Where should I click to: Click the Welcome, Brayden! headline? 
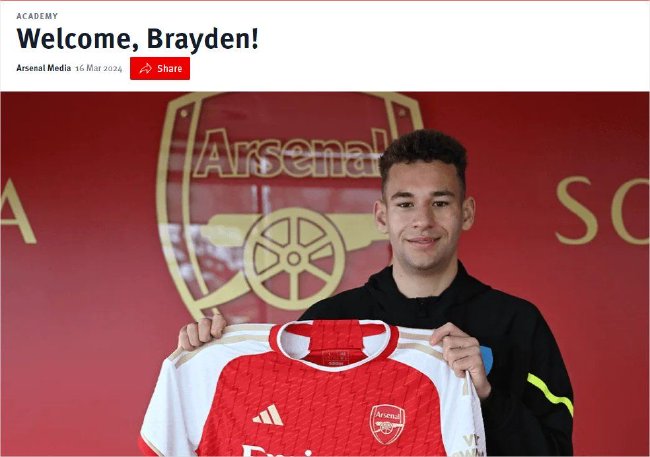(x=137, y=39)
